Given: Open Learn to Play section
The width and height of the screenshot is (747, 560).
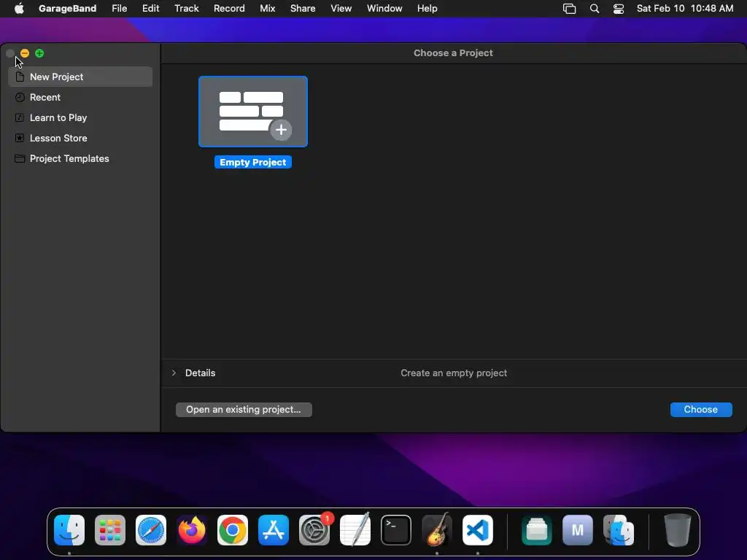Looking at the screenshot, I should tap(80, 117).
